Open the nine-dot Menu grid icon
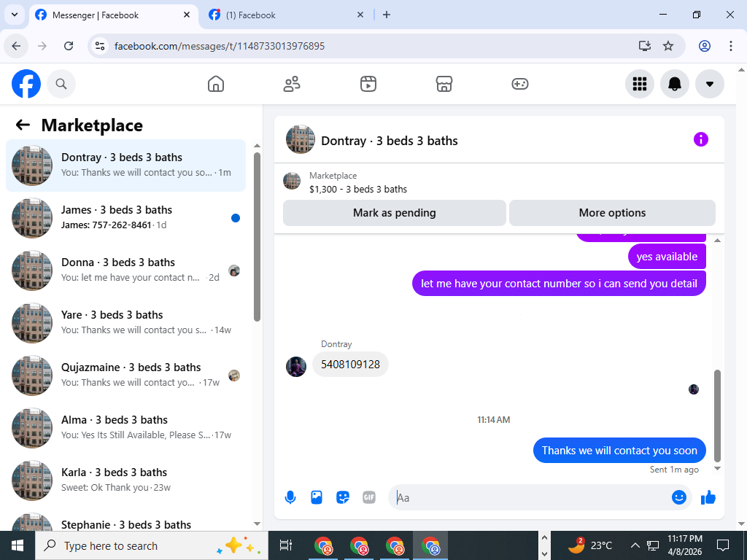The image size is (747, 560). coord(639,84)
